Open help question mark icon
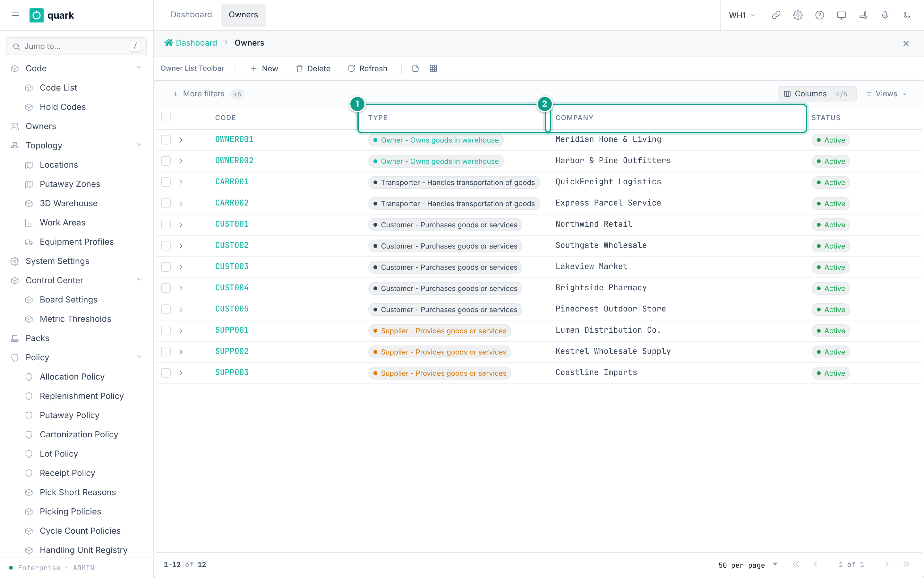The height and width of the screenshot is (578, 924). [819, 15]
